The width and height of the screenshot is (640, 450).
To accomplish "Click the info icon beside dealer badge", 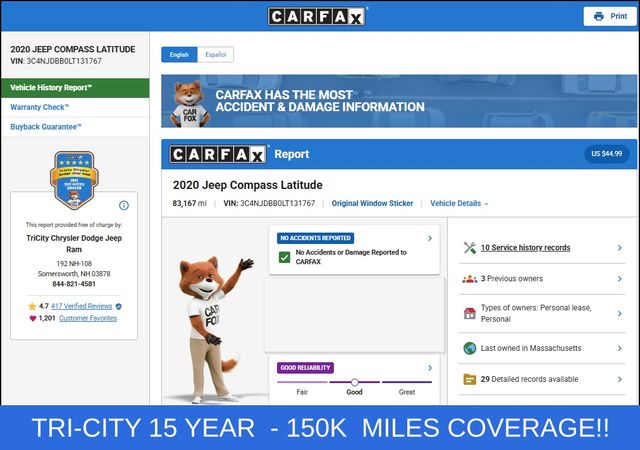I will (124, 205).
